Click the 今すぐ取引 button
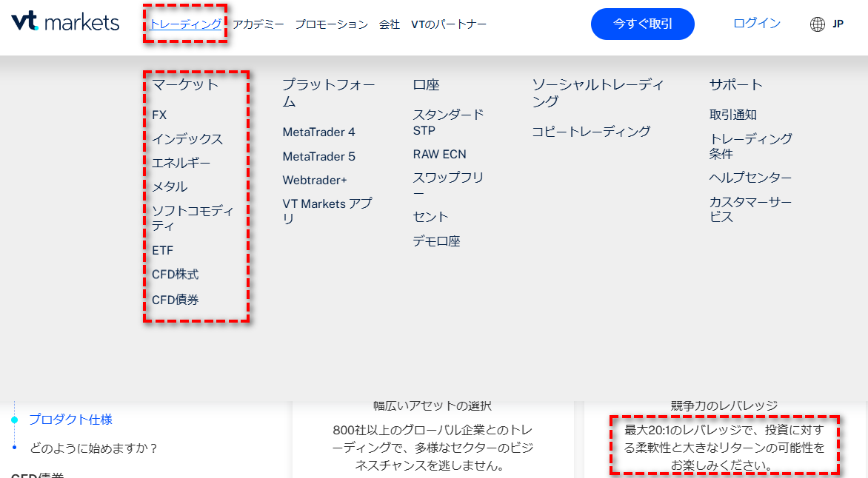Screen dimensions: 868x478 click(643, 24)
